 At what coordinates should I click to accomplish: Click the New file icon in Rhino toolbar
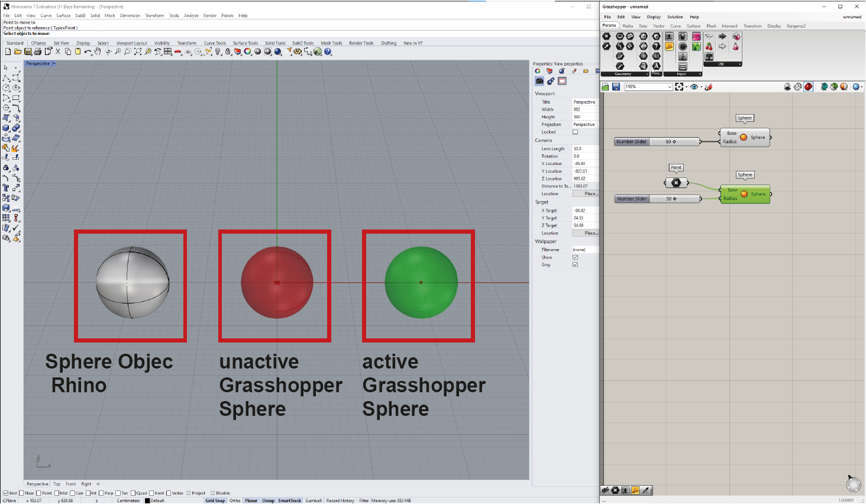8,51
